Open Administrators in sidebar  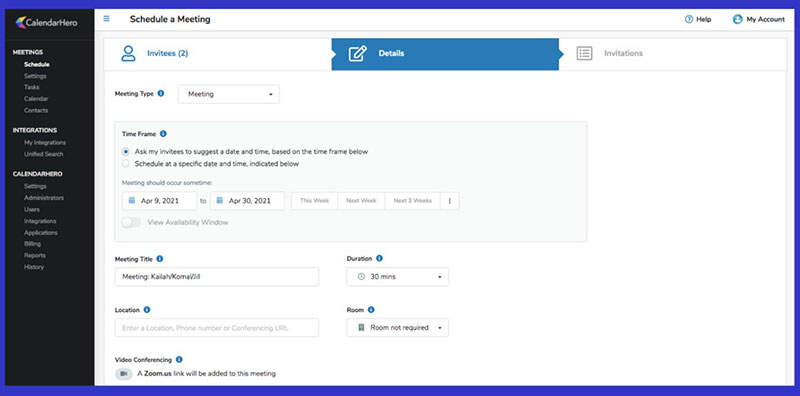click(44, 197)
